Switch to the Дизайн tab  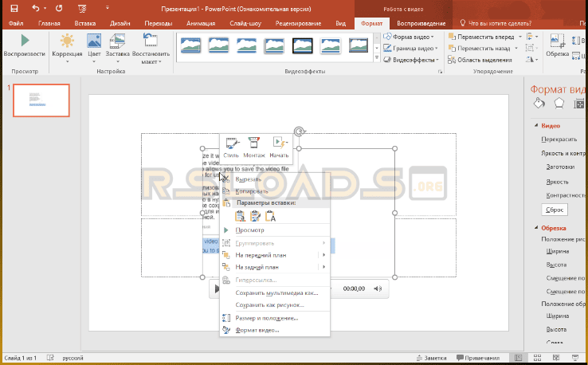[120, 23]
